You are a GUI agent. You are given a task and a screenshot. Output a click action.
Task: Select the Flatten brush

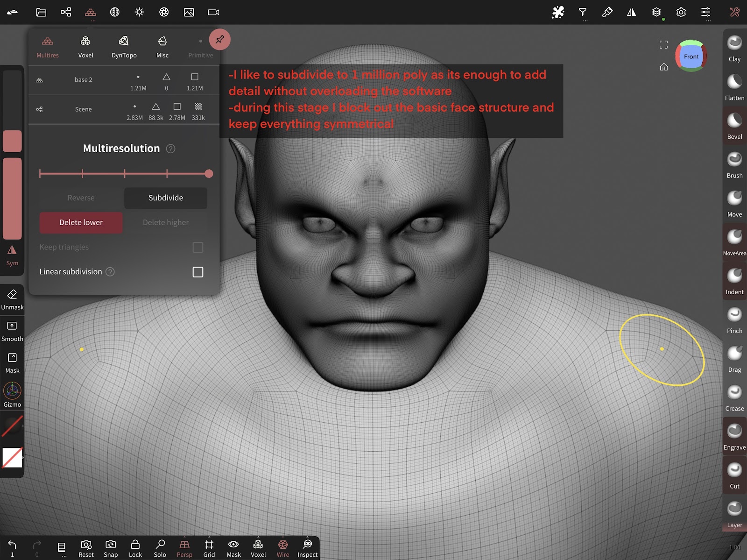(734, 87)
